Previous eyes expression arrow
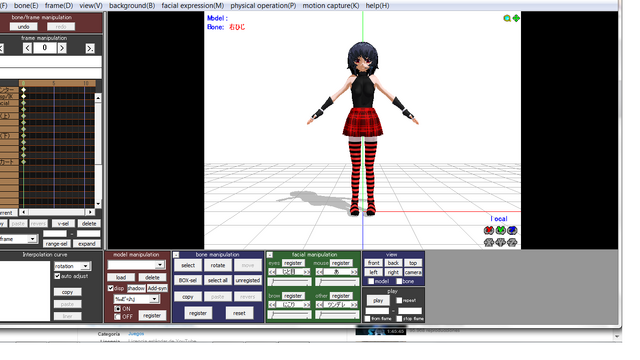The height and width of the screenshot is (360, 640). click(272, 272)
